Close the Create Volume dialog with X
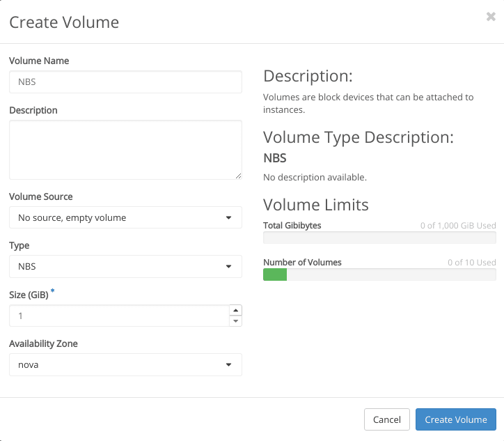The height and width of the screenshot is (441, 504). [491, 17]
